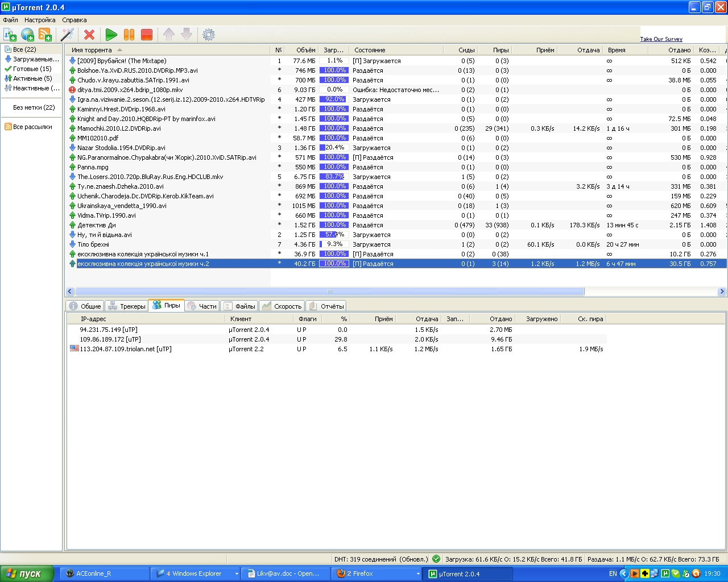This screenshot has width=728, height=582.
Task: Select torrent Детектив Ди
Action: pyautogui.click(x=97, y=225)
